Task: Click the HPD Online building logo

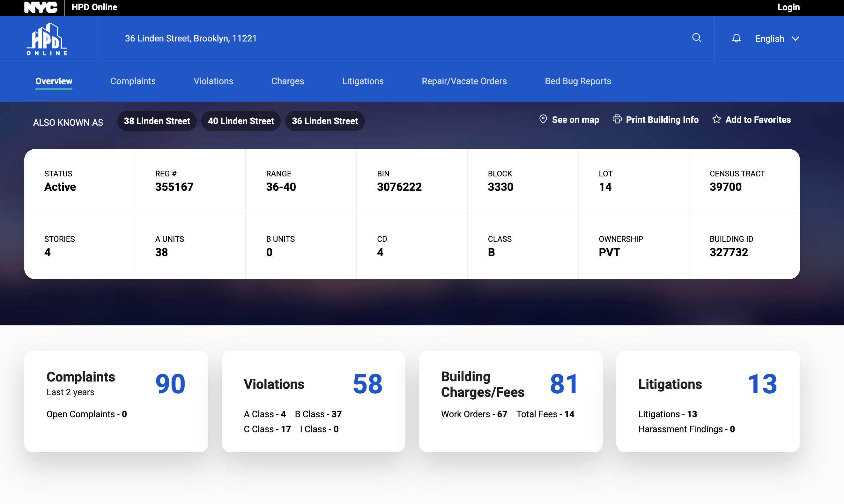Action: [x=47, y=39]
